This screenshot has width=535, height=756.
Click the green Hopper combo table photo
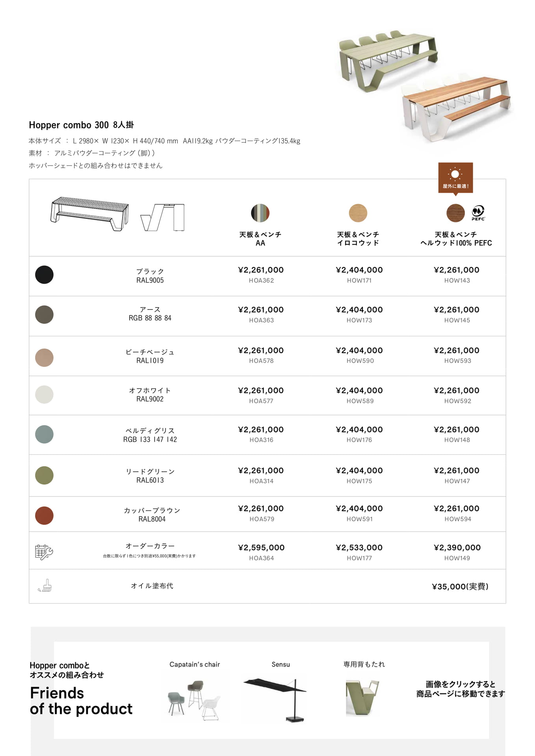[x=388, y=61]
